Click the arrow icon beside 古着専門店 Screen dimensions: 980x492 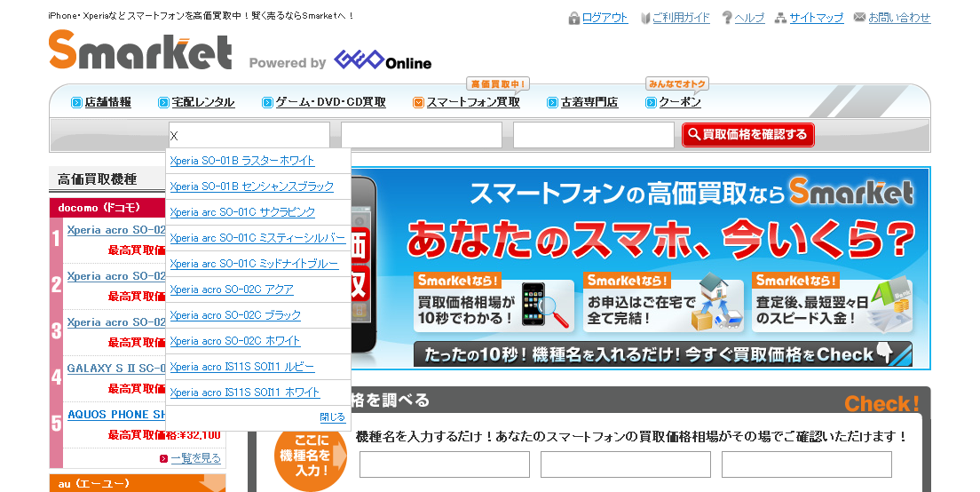552,102
